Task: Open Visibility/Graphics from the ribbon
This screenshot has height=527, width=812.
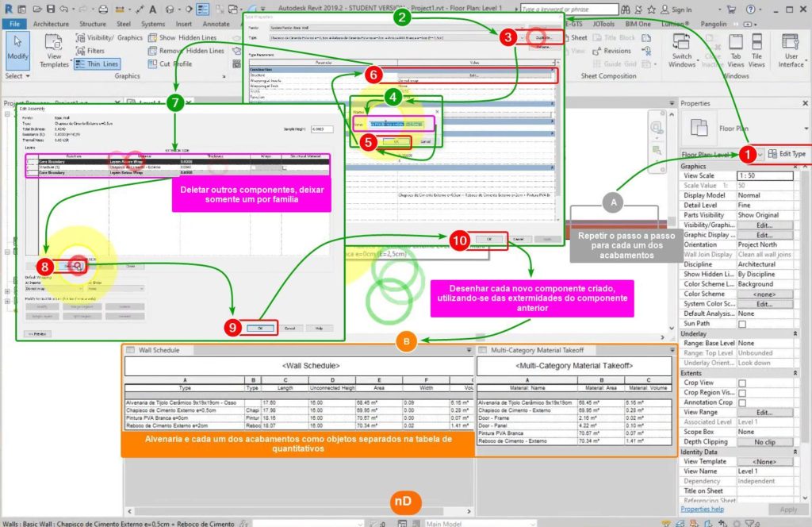Action: tap(109, 37)
